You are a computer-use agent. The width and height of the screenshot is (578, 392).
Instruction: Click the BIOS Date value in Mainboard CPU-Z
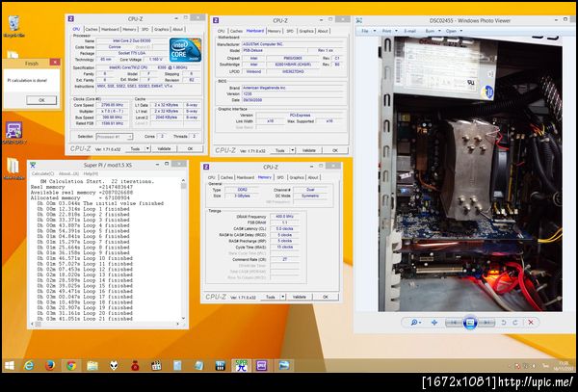coord(293,100)
